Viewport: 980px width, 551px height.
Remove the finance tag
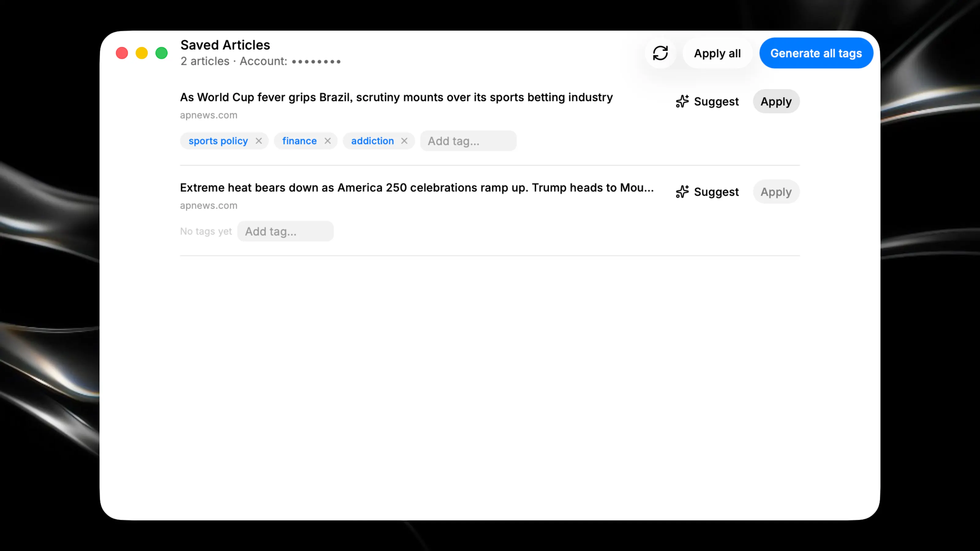click(328, 141)
